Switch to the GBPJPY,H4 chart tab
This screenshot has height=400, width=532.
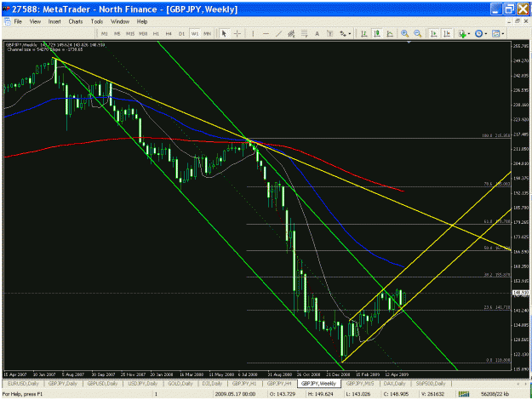[x=279, y=383]
